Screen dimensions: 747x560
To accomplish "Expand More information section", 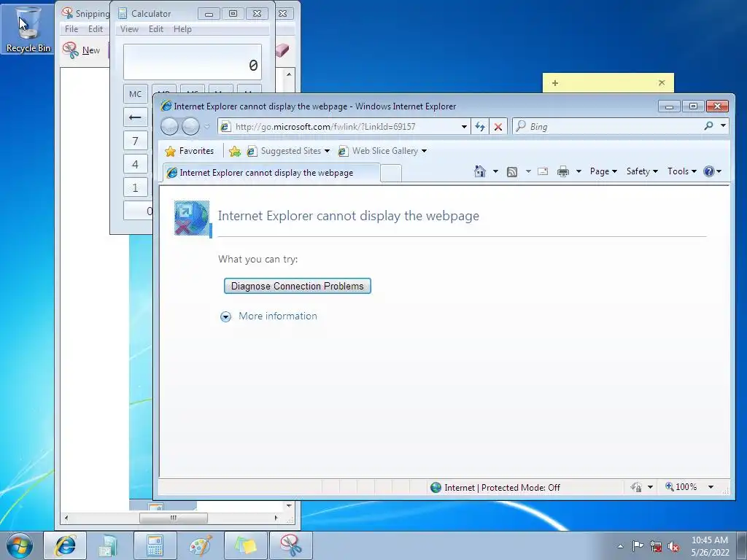I will 268,316.
